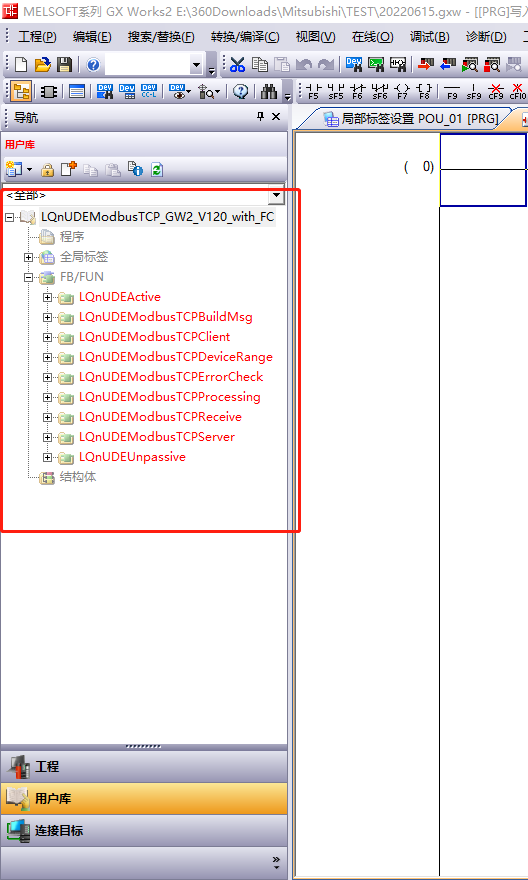This screenshot has height=880, width=528.
Task: Click the New project icon
Action: (21, 65)
